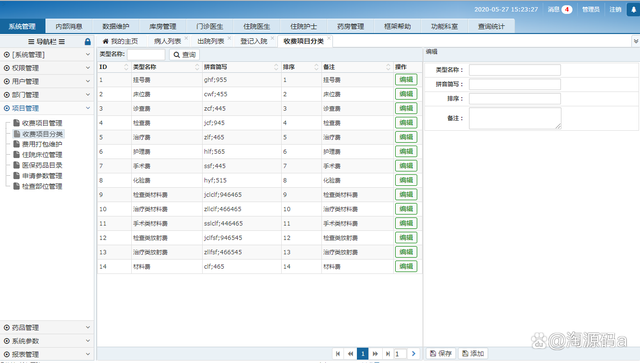
Task: Click the 注销 logout link
Action: coord(616,9)
